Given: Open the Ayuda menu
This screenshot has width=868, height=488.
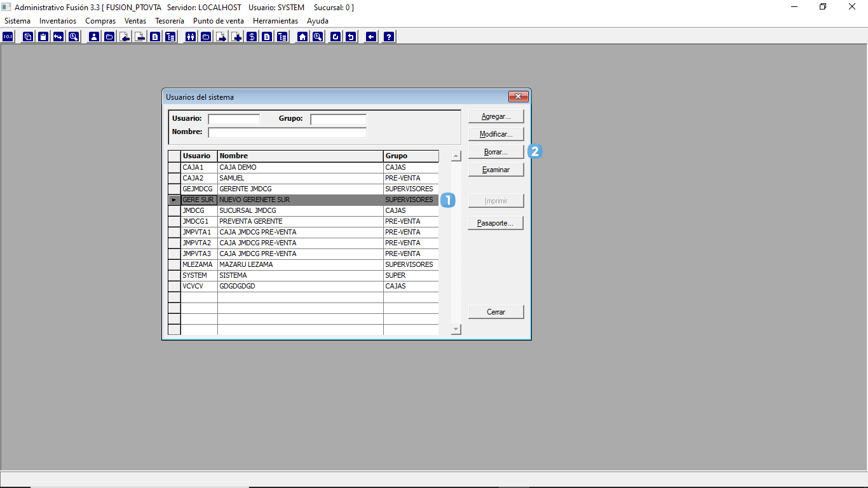Looking at the screenshot, I should (318, 21).
